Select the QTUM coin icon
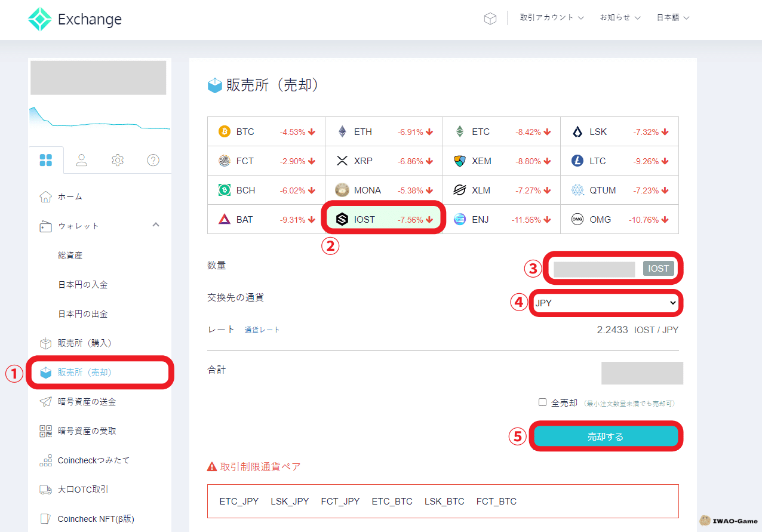The height and width of the screenshot is (532, 762). pyautogui.click(x=577, y=190)
